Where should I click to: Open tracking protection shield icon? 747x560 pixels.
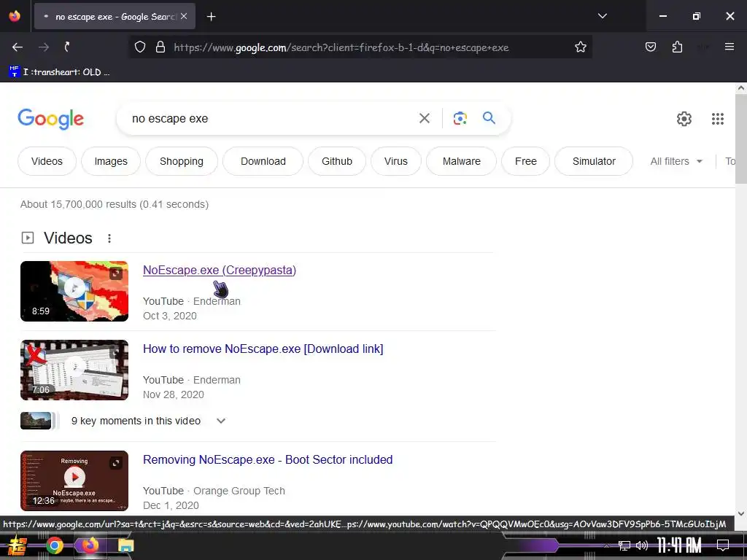[x=139, y=47]
